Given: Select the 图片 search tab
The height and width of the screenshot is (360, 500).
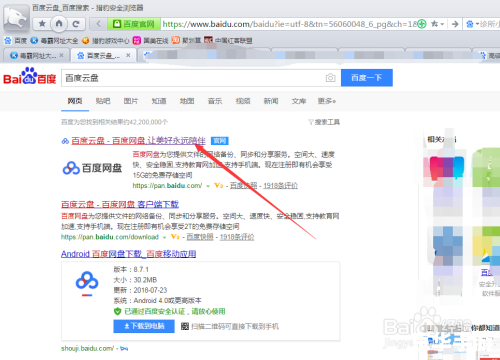Looking at the screenshot, I should point(131,101).
